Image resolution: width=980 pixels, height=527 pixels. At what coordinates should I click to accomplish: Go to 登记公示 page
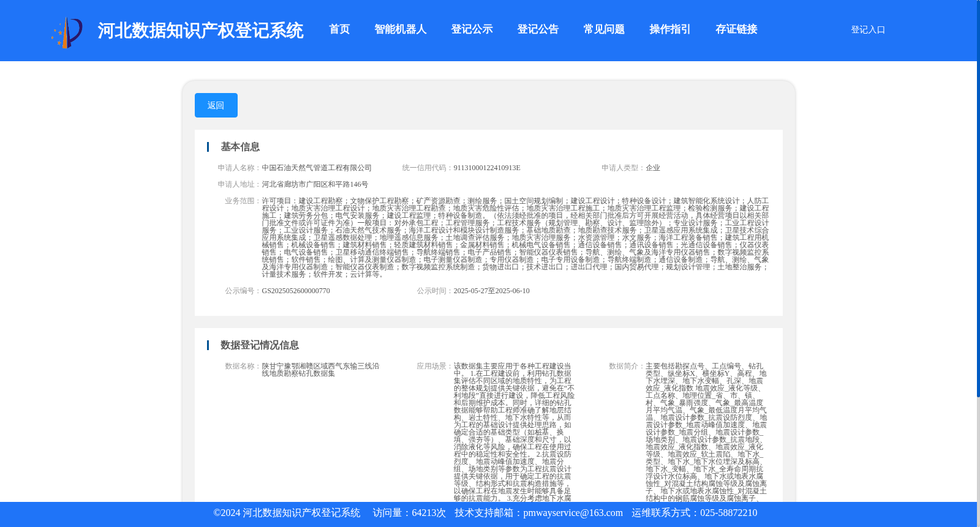(472, 29)
